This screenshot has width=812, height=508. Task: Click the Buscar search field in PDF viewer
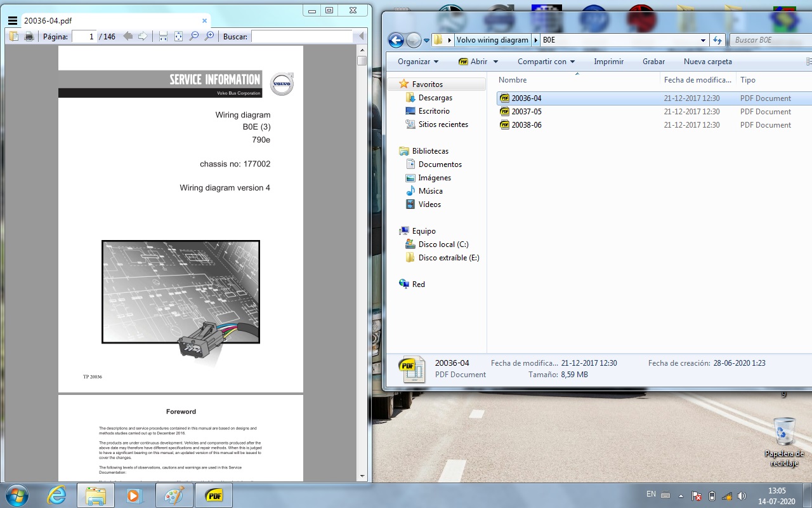point(302,37)
